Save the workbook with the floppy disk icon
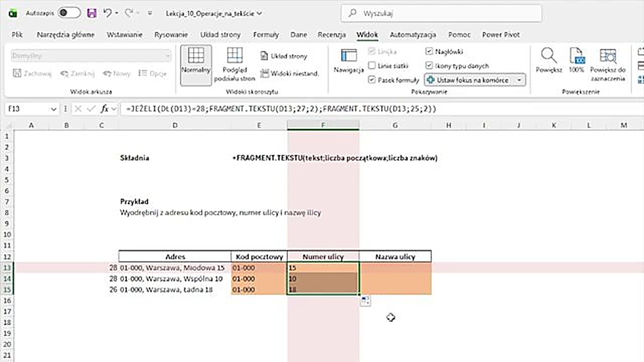644x362 pixels. (x=92, y=14)
